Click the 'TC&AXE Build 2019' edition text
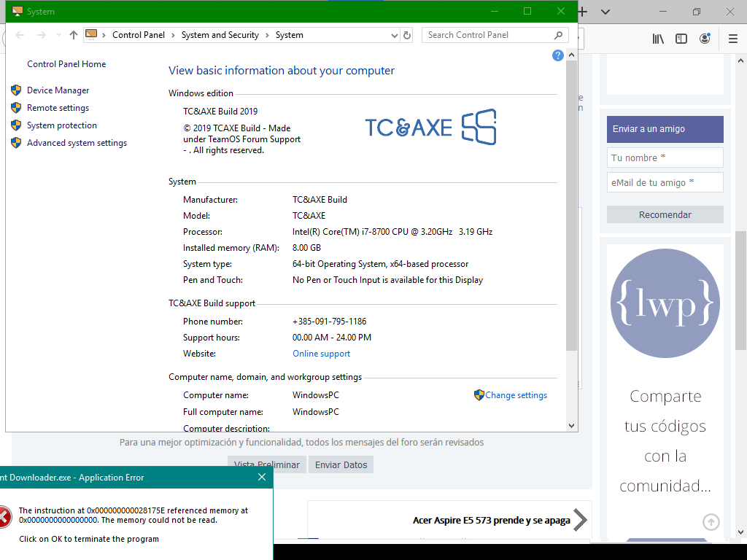This screenshot has width=747, height=560. (220, 111)
